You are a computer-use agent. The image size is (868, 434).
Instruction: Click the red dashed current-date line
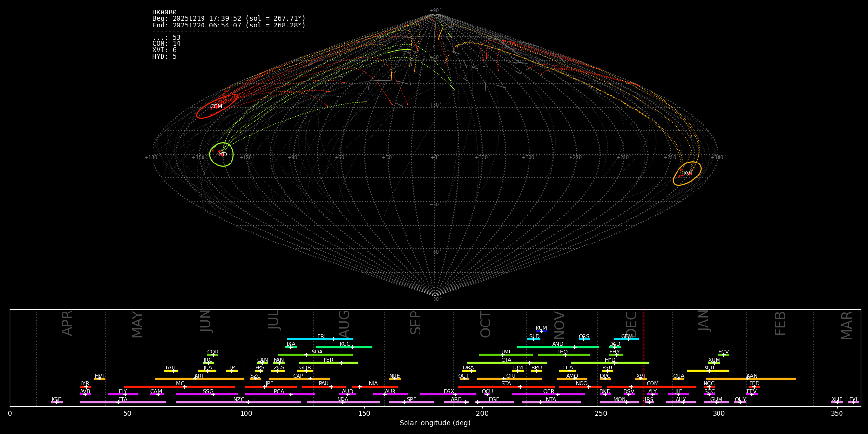[x=643, y=357]
